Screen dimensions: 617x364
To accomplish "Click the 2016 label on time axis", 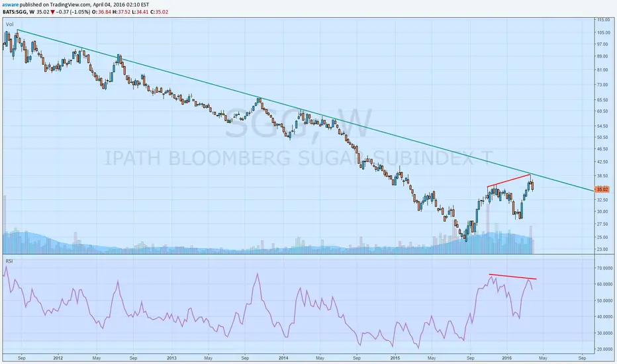I will pos(507,358).
